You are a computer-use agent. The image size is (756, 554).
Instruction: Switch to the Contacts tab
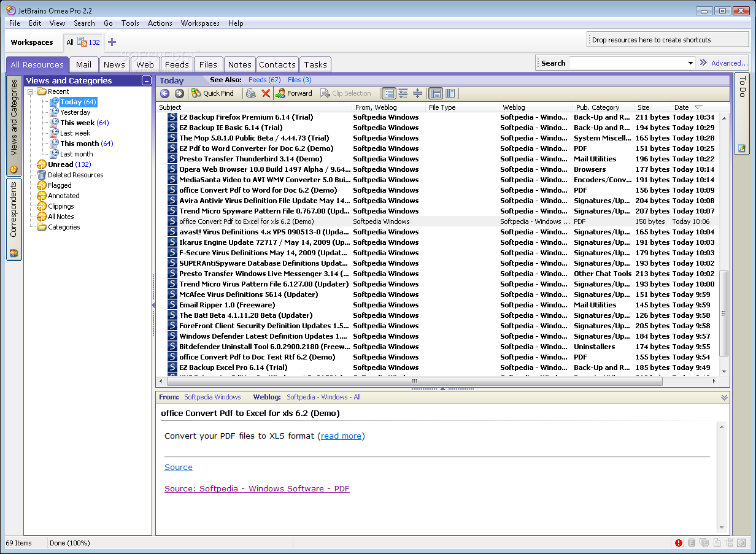[x=277, y=64]
